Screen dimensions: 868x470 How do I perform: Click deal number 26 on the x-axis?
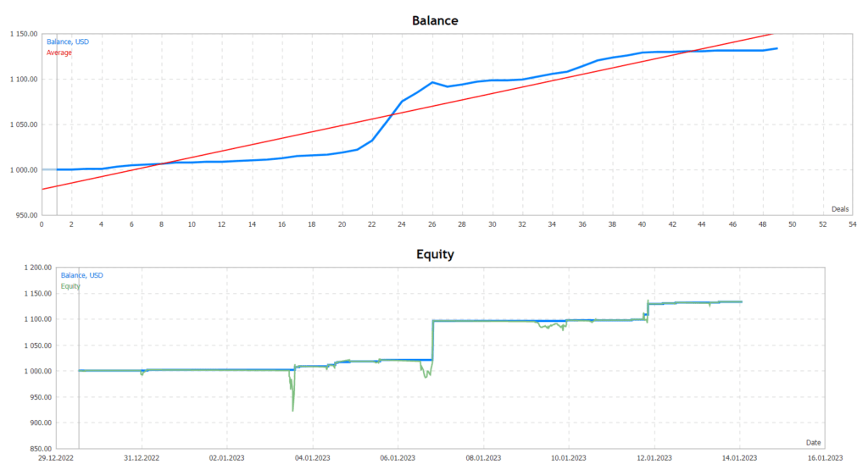pyautogui.click(x=432, y=224)
